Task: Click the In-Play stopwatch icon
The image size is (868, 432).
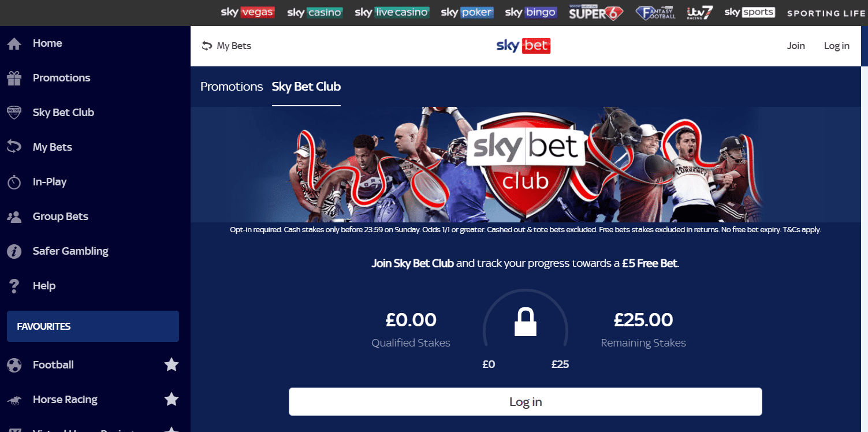Action: [x=14, y=182]
